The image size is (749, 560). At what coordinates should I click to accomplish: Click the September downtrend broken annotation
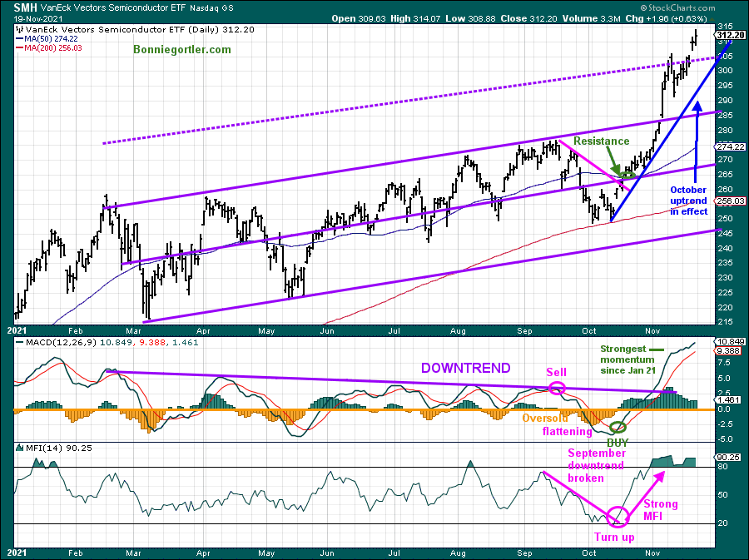596,465
